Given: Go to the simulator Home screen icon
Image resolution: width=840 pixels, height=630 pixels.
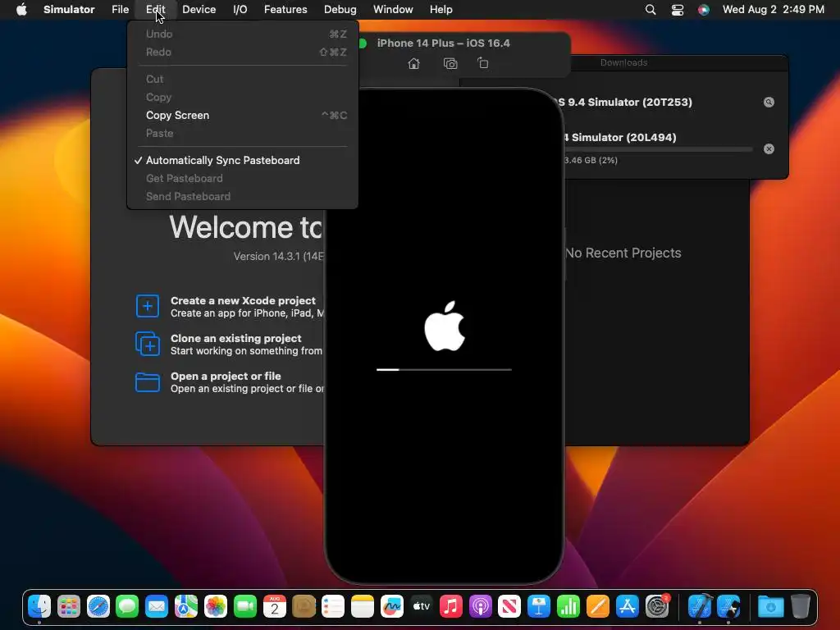Looking at the screenshot, I should [x=413, y=64].
